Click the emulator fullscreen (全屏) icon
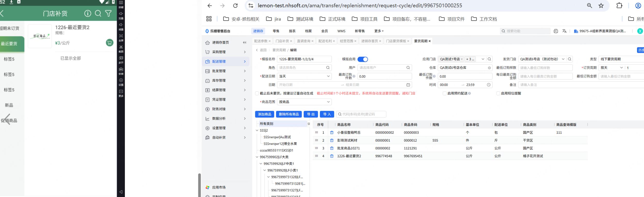 pyautogui.click(x=121, y=36)
